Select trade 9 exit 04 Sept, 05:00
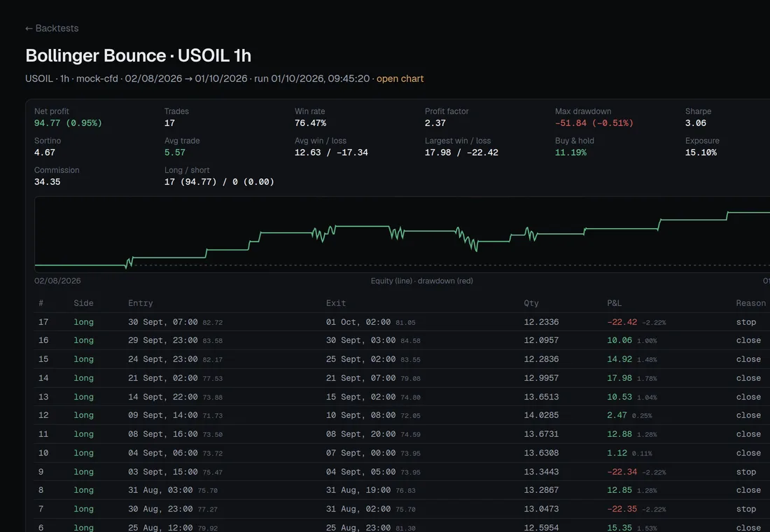 (x=361, y=472)
